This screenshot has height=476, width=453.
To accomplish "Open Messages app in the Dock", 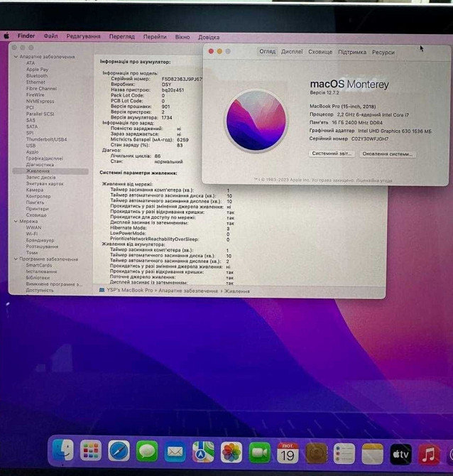I will pyautogui.click(x=147, y=451).
